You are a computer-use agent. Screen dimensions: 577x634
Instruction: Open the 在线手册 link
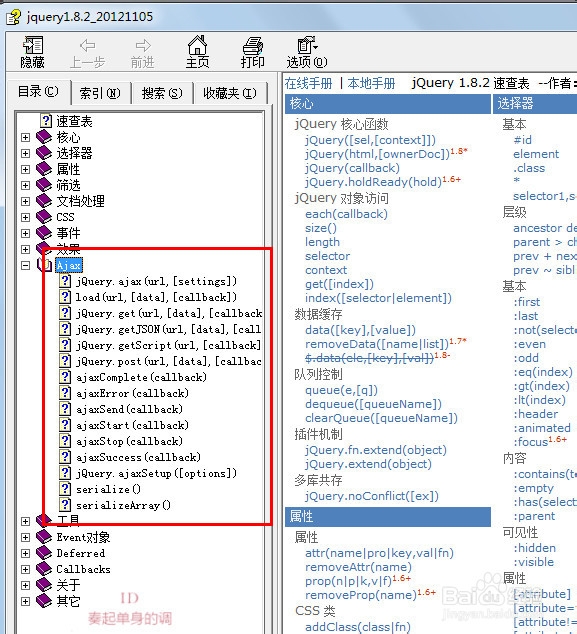coord(309,84)
